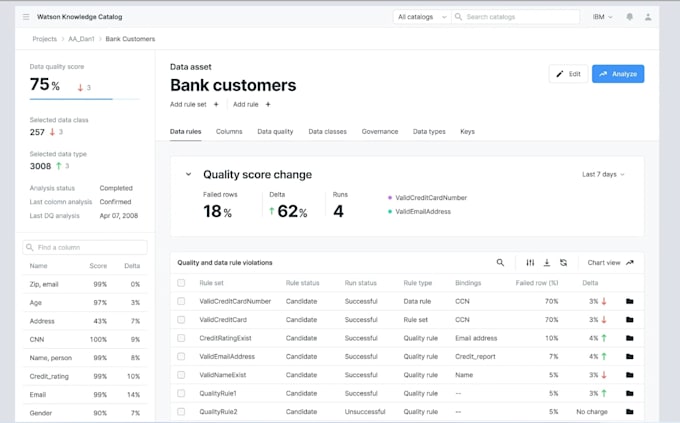Click the purple ValidCreditCardNumber legend dot
Screen dimensions: 680x423
click(x=389, y=198)
